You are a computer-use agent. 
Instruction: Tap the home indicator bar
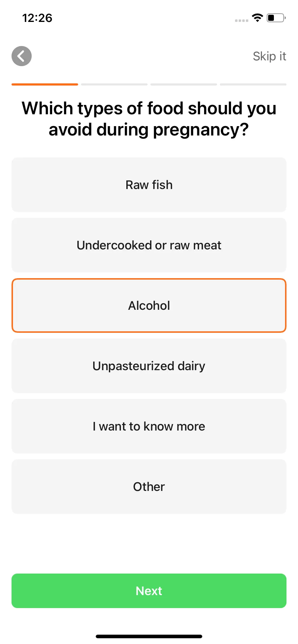[149, 636]
